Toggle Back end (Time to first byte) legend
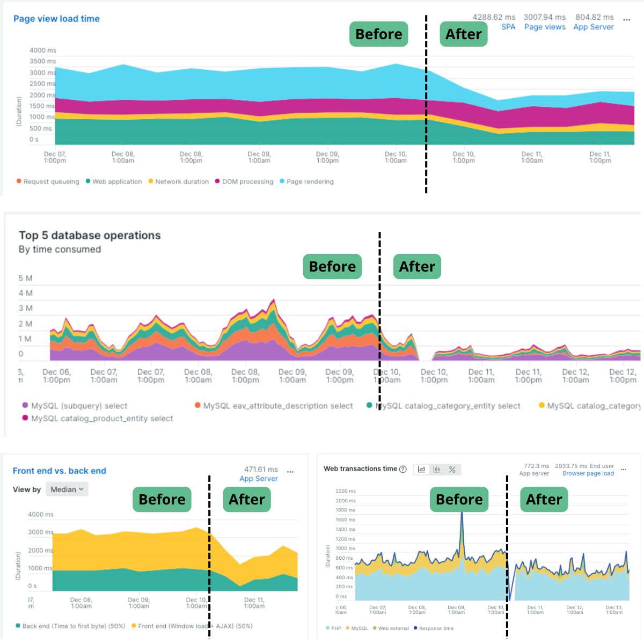This screenshot has height=644, width=644. pyautogui.click(x=73, y=626)
